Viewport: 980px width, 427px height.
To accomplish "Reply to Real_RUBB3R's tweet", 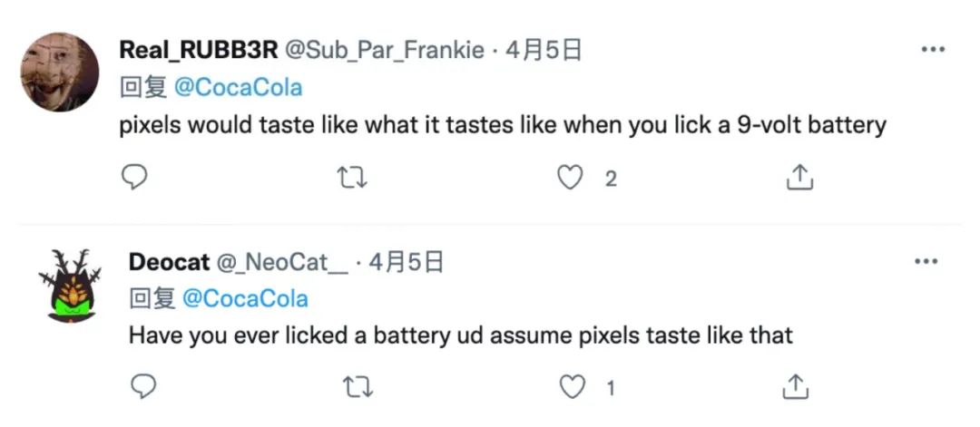I will pos(134,178).
